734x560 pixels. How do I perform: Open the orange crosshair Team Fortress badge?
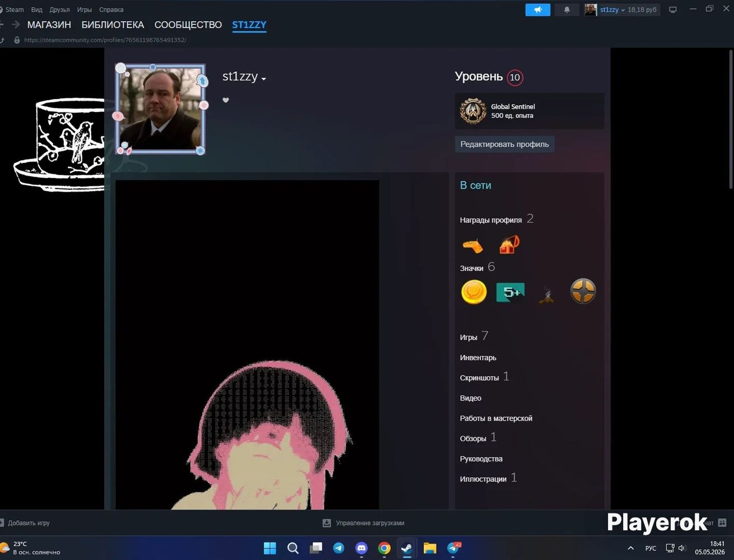583,291
